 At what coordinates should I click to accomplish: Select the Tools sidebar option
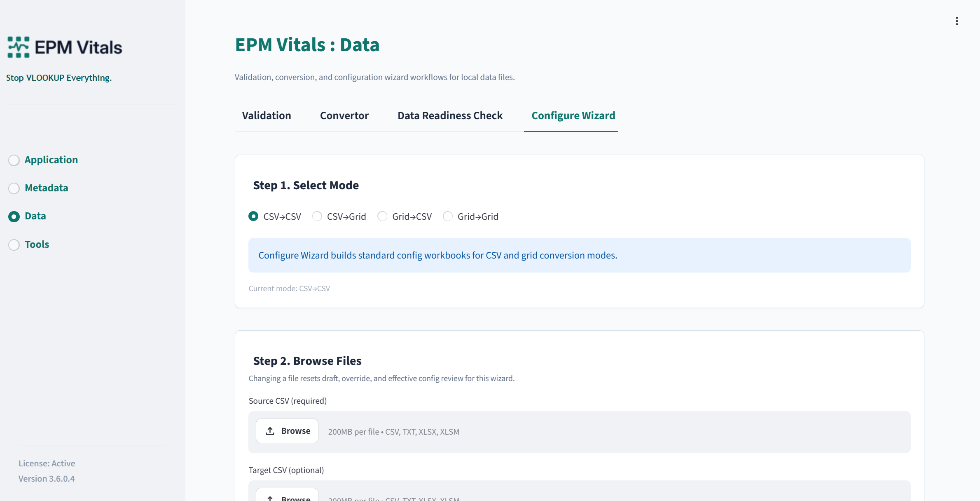pyautogui.click(x=29, y=245)
